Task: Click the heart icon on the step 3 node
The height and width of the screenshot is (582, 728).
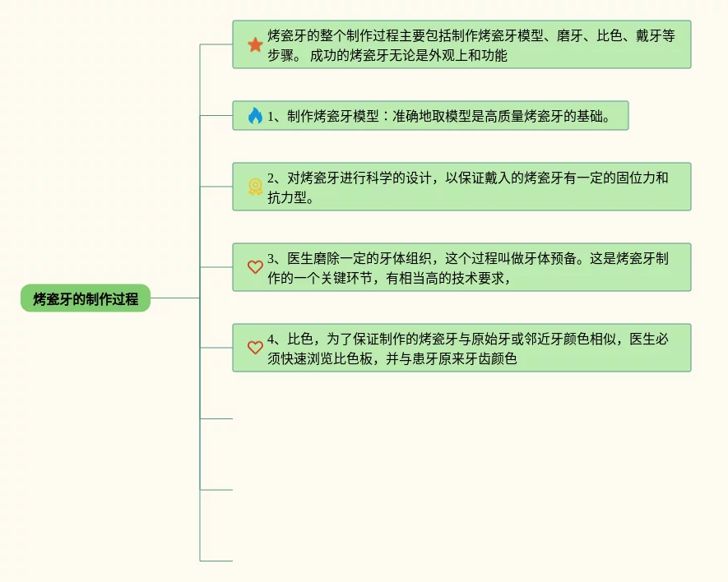Action: click(255, 267)
